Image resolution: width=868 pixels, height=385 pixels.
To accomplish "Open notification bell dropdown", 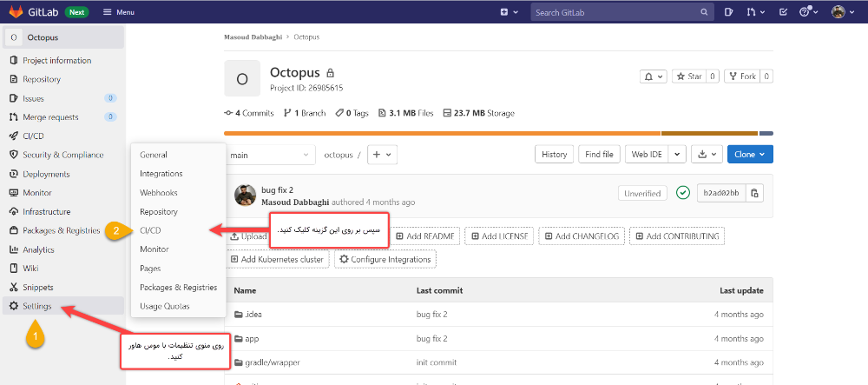I will [x=654, y=76].
